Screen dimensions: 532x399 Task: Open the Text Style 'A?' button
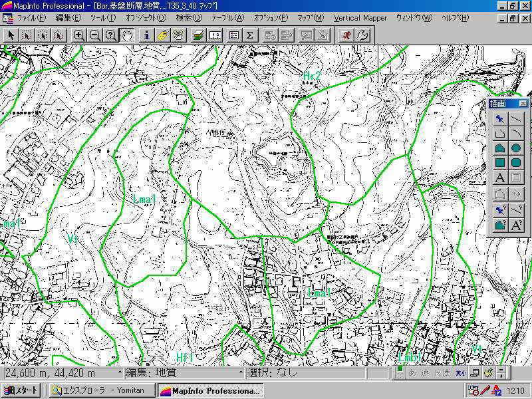click(x=516, y=225)
